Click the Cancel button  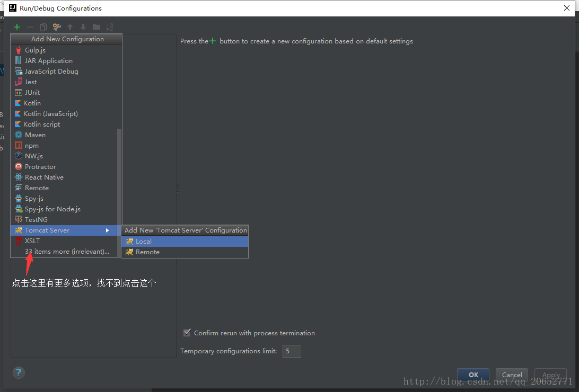click(x=512, y=375)
